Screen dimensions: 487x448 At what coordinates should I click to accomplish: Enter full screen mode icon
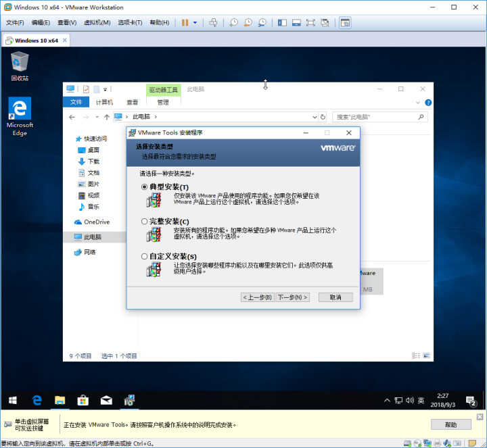click(x=310, y=23)
